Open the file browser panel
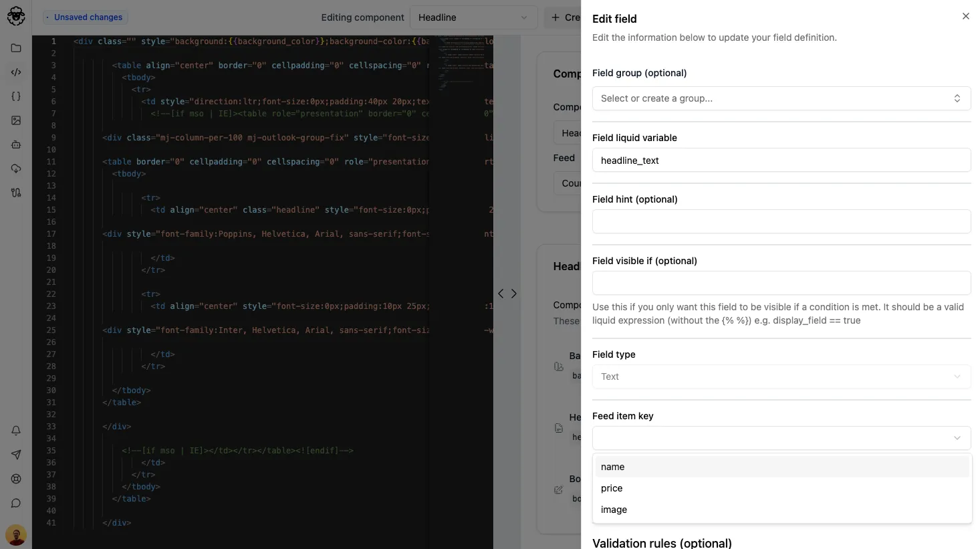 click(15, 48)
